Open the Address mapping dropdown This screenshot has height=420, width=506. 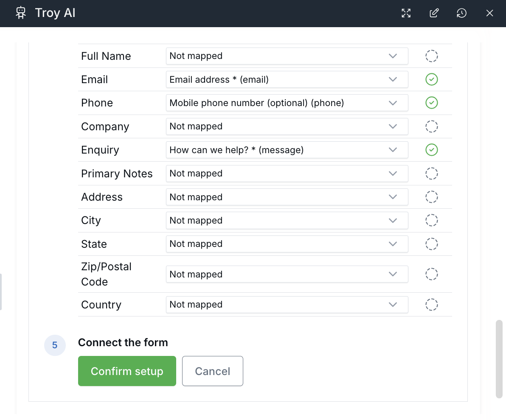pos(287,197)
